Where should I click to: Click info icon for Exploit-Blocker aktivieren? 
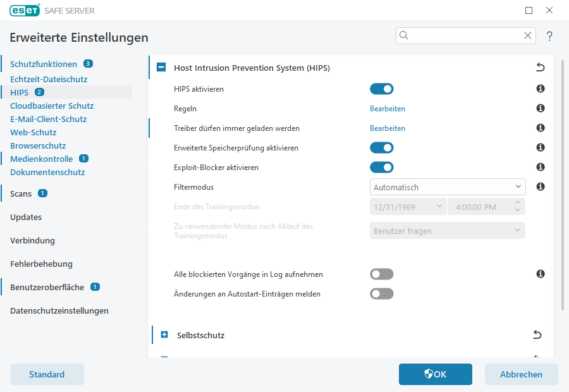coord(541,168)
